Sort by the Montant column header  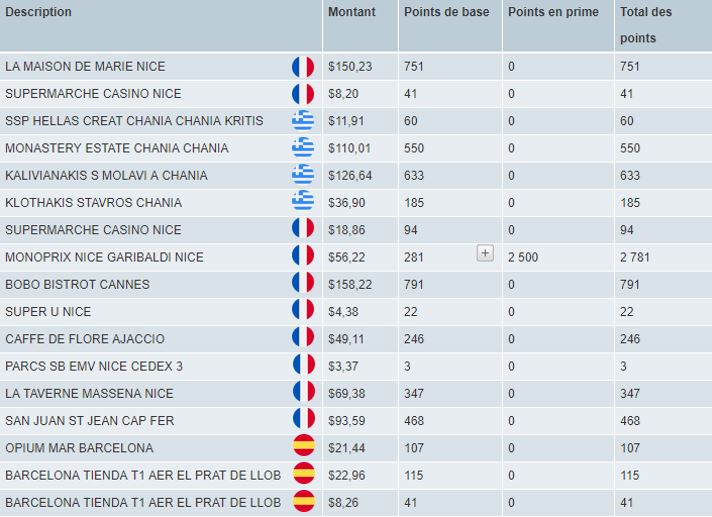point(352,12)
